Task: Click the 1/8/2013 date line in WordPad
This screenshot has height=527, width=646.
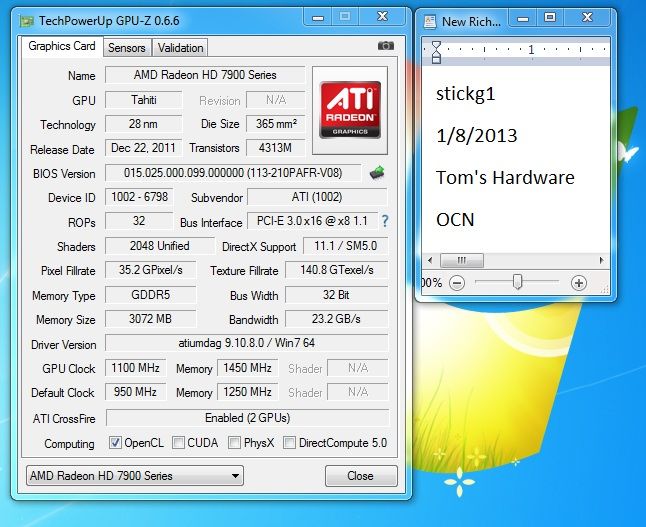Action: coord(477,136)
